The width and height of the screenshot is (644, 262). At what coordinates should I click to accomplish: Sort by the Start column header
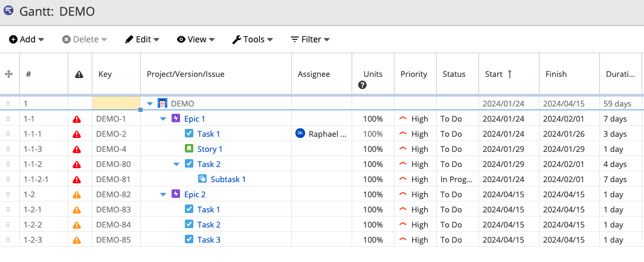point(494,74)
